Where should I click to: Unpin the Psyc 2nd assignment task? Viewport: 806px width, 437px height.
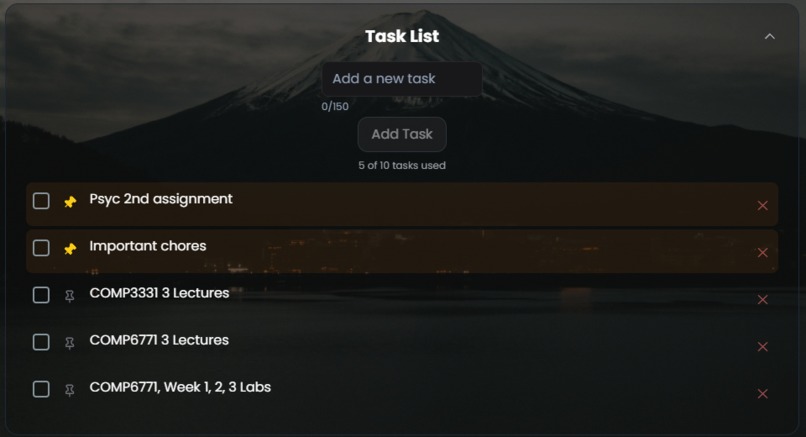(x=70, y=202)
